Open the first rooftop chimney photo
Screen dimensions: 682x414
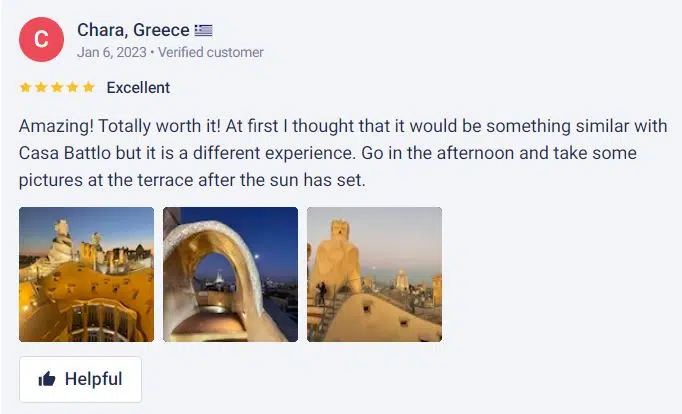tap(87, 274)
